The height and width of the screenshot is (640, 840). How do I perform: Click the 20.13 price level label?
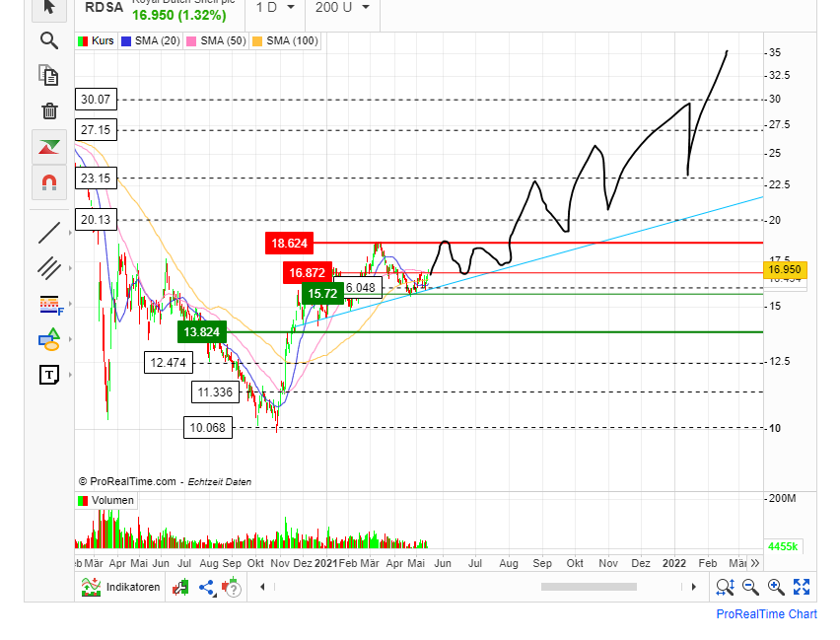96,220
